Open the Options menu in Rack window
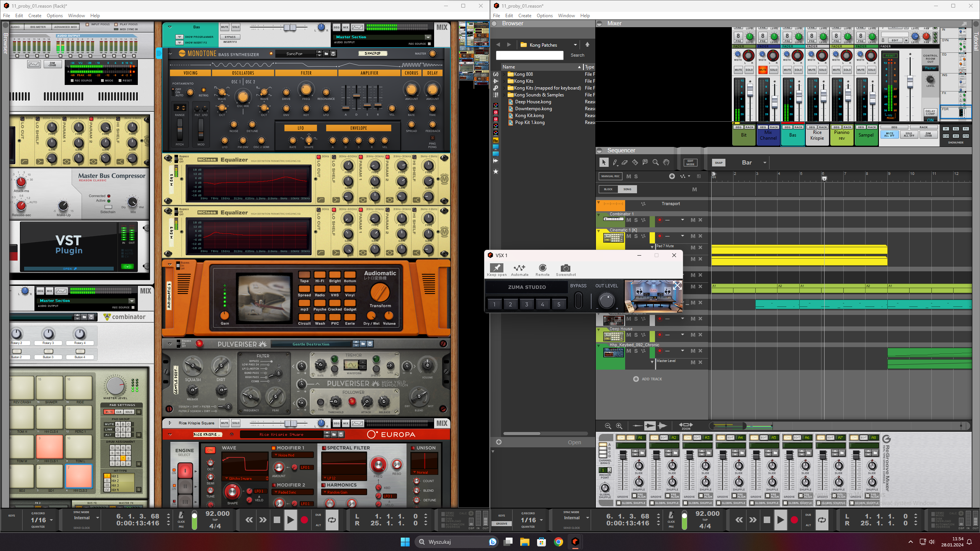 tap(55, 16)
